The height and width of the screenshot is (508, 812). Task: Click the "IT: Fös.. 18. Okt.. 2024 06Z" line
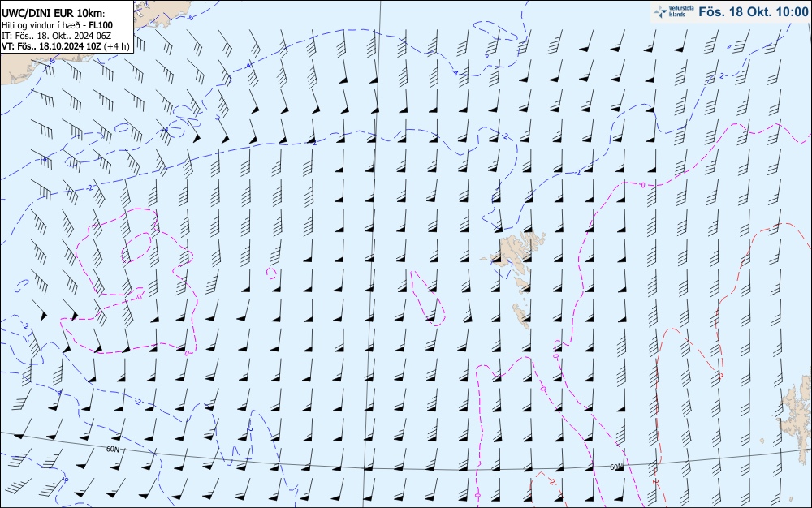(57, 35)
